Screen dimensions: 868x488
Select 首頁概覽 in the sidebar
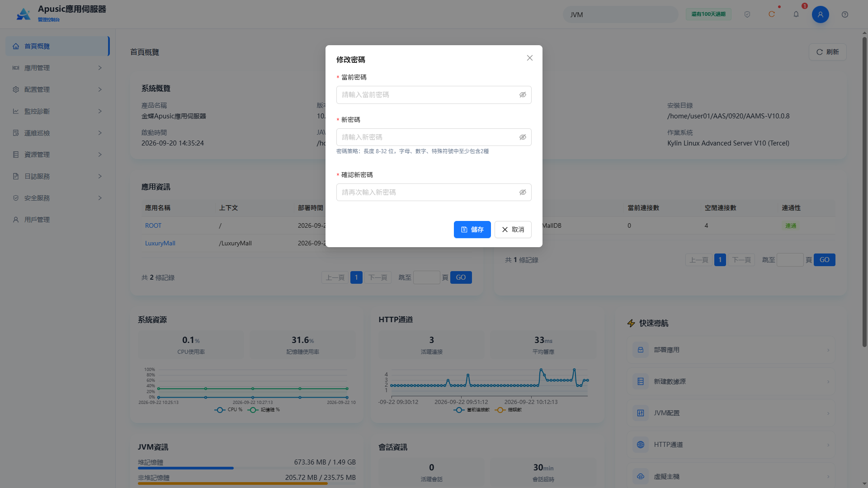(57, 46)
